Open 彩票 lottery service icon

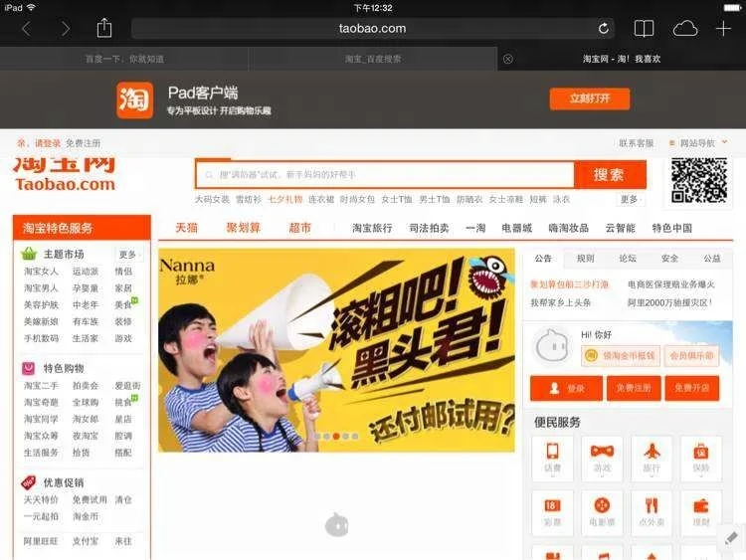(x=552, y=512)
